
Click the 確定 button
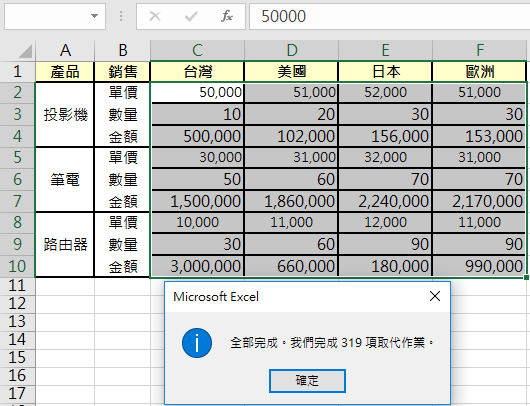307,381
